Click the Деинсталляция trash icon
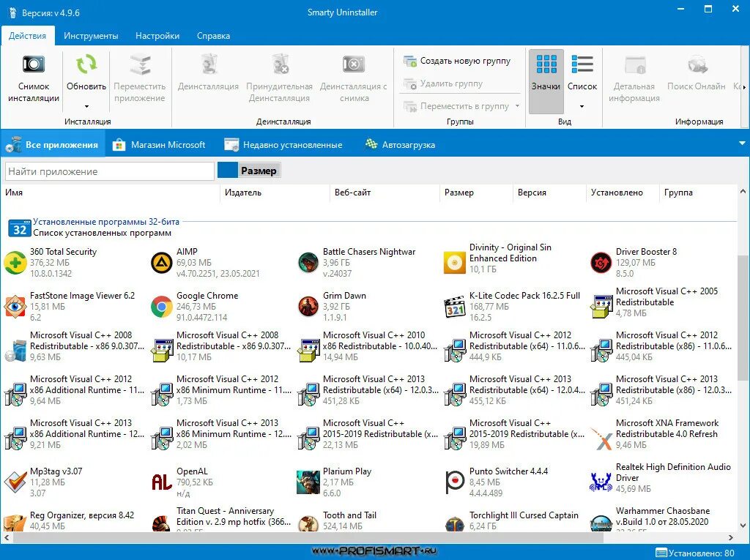This screenshot has width=750, height=560. click(209, 64)
